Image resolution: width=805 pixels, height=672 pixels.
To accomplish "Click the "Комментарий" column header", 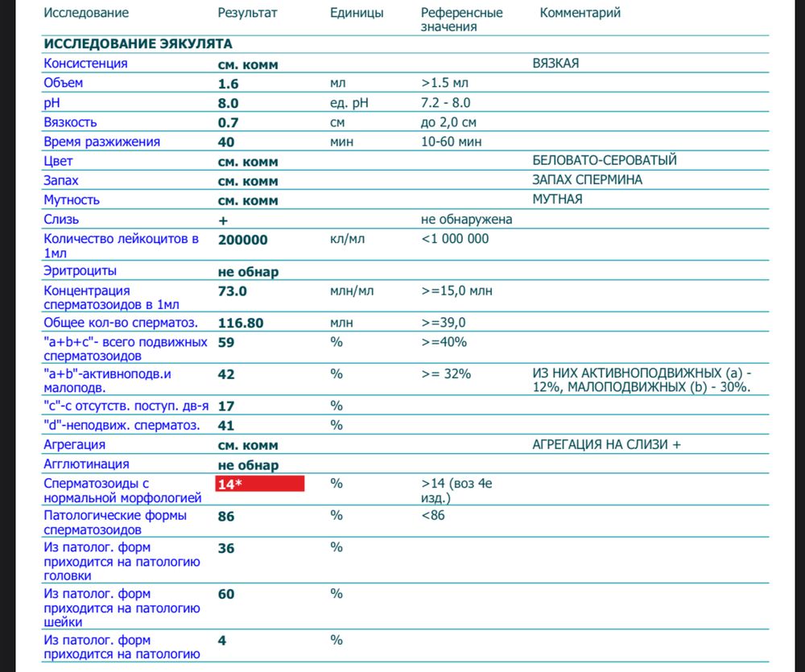I will (x=580, y=13).
